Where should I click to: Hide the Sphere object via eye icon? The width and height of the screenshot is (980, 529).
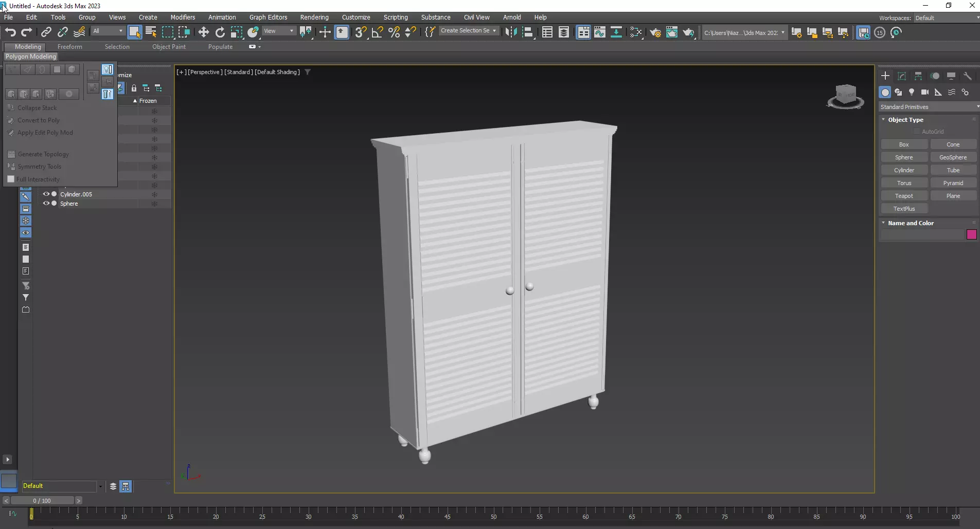[x=46, y=204]
